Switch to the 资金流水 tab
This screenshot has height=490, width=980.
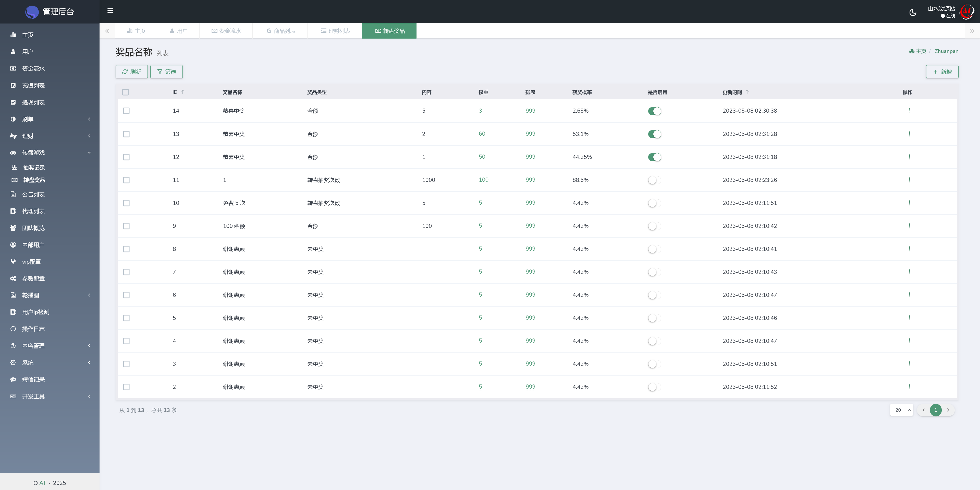click(x=226, y=31)
